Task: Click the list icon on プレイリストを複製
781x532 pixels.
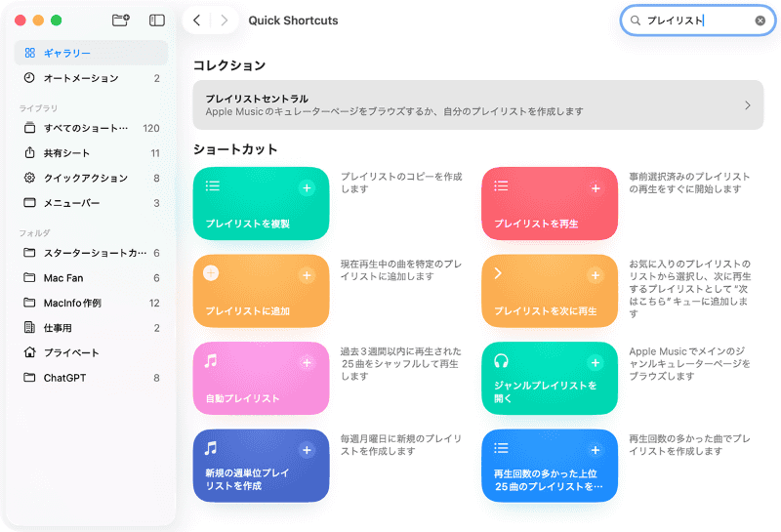Action: coord(213,186)
